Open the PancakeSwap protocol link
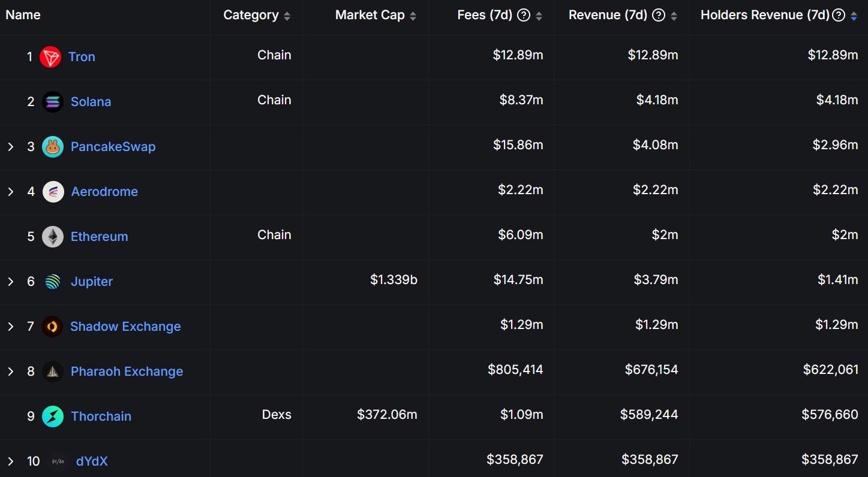Image resolution: width=868 pixels, height=477 pixels. (113, 147)
